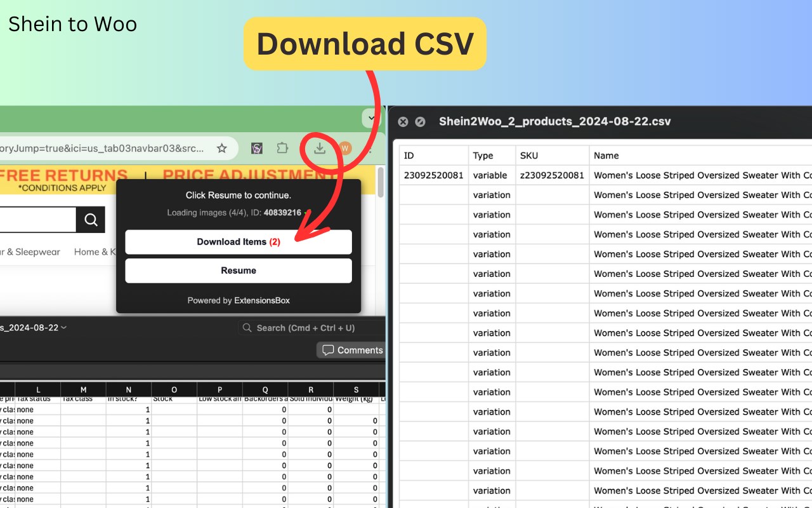Select the cell with ID 23092520081
Screen dimensions: 812x508
433,175
